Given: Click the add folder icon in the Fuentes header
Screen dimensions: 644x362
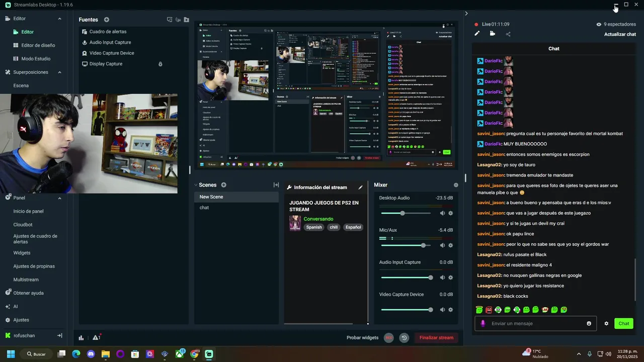Looking at the screenshot, I should (187, 20).
